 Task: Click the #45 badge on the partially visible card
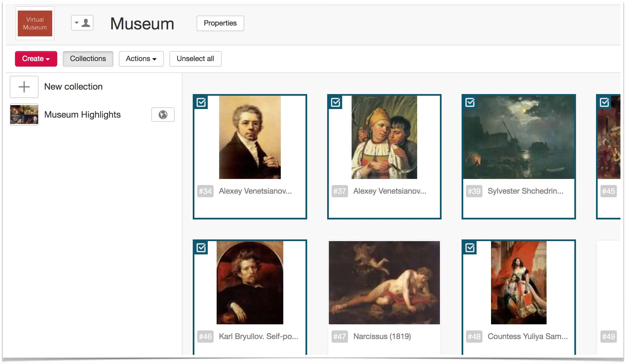point(609,191)
